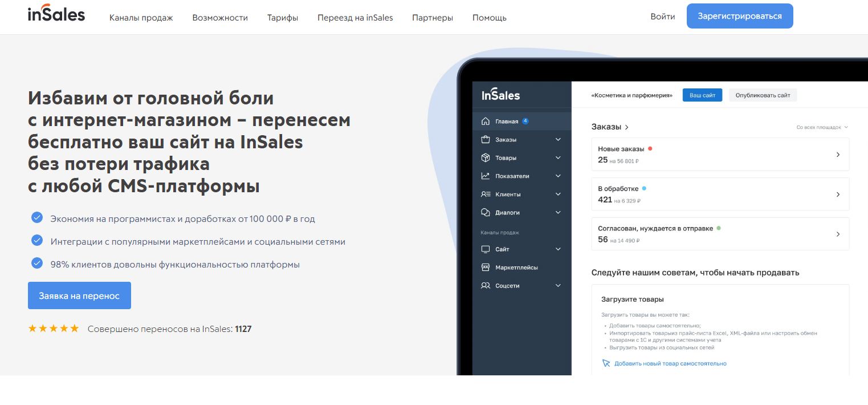Select Главная sidebar label
The image size is (868, 405).
tap(507, 121)
